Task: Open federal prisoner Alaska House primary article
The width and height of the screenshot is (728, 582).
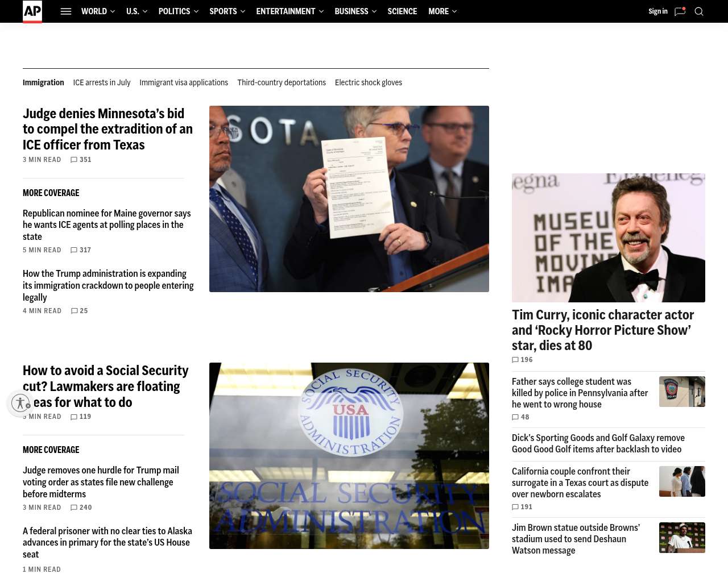Action: (107, 543)
